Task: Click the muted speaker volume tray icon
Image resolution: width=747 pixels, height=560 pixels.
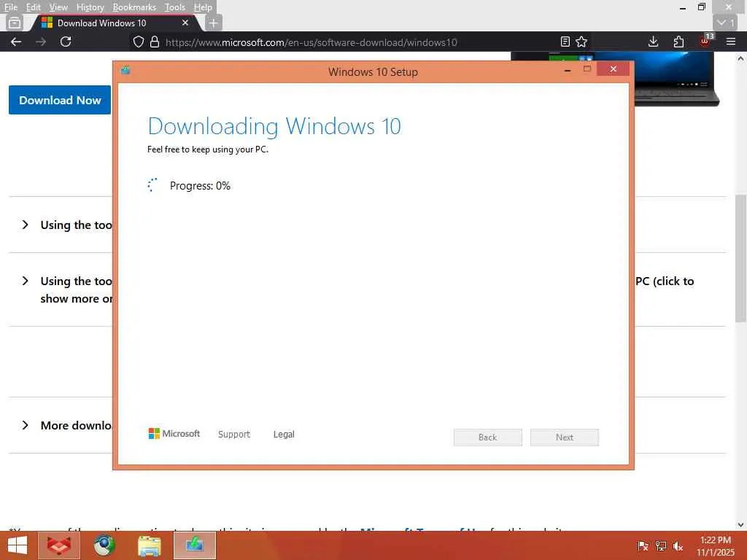Action: pyautogui.click(x=678, y=545)
